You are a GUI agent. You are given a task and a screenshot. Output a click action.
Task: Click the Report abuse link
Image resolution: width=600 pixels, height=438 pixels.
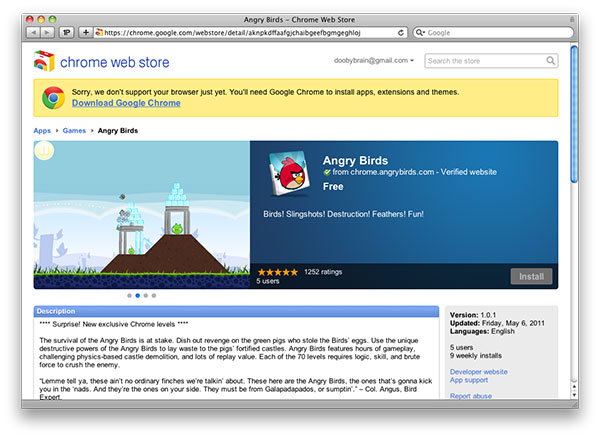[471, 396]
